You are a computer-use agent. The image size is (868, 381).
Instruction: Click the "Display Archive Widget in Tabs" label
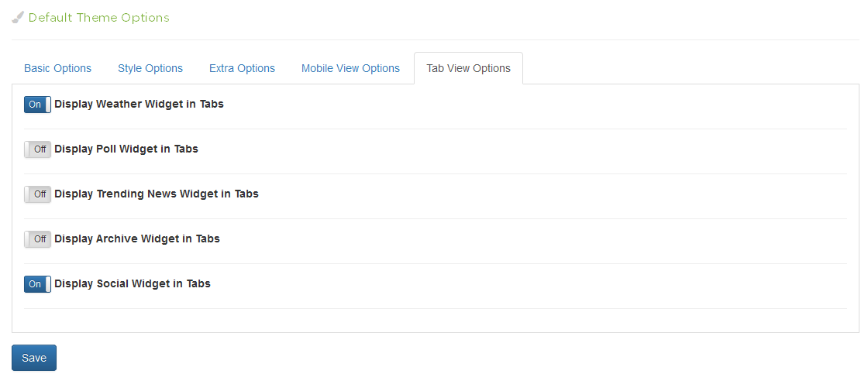pos(137,239)
